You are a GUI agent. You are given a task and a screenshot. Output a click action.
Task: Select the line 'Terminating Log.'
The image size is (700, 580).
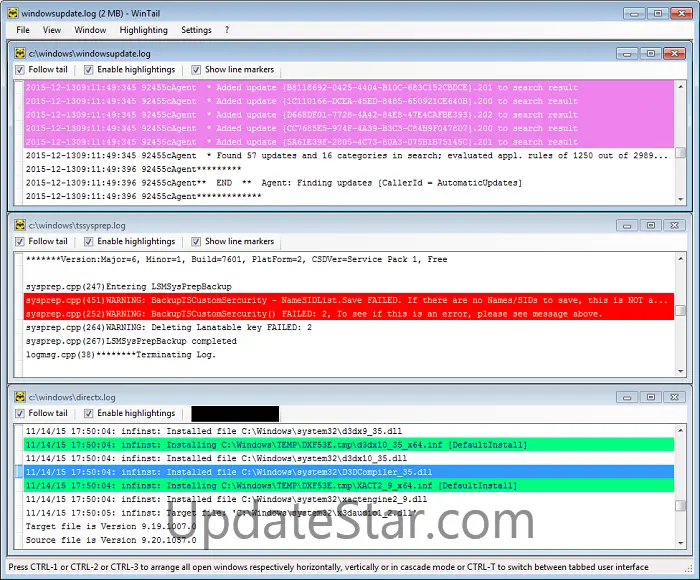coord(349,355)
